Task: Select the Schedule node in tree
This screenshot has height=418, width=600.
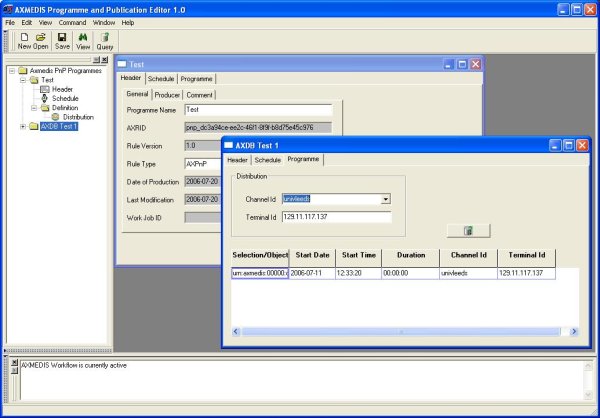Action: [65, 98]
